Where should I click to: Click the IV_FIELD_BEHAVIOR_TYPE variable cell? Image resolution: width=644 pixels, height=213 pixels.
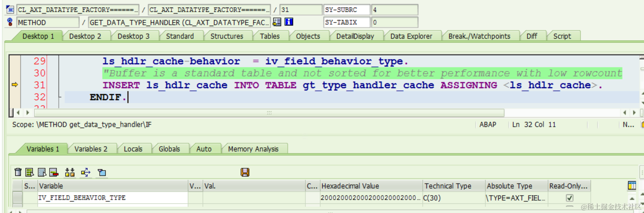[x=113, y=198]
